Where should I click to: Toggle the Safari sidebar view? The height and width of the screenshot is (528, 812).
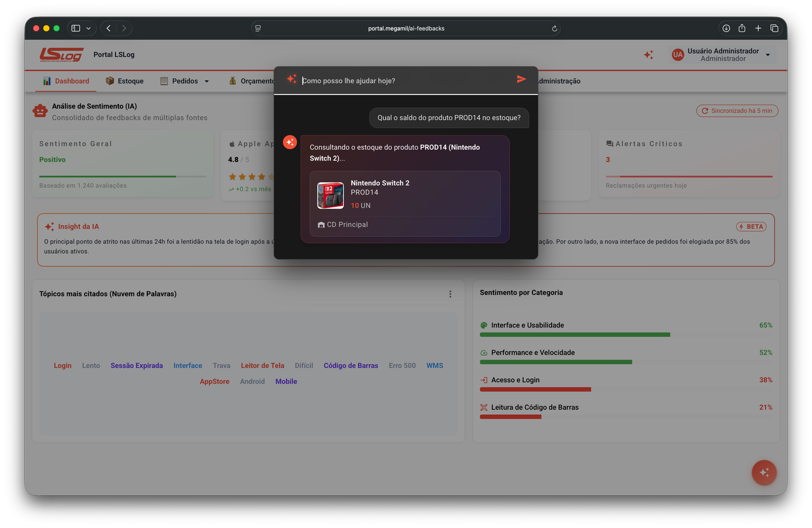(77, 28)
